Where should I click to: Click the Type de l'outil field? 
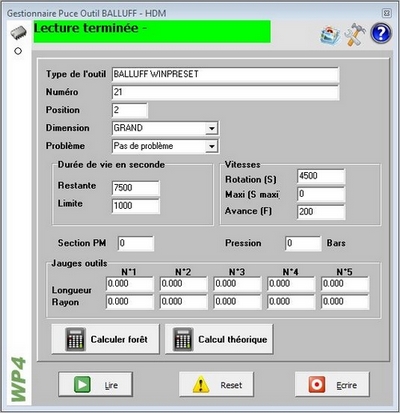(225, 74)
